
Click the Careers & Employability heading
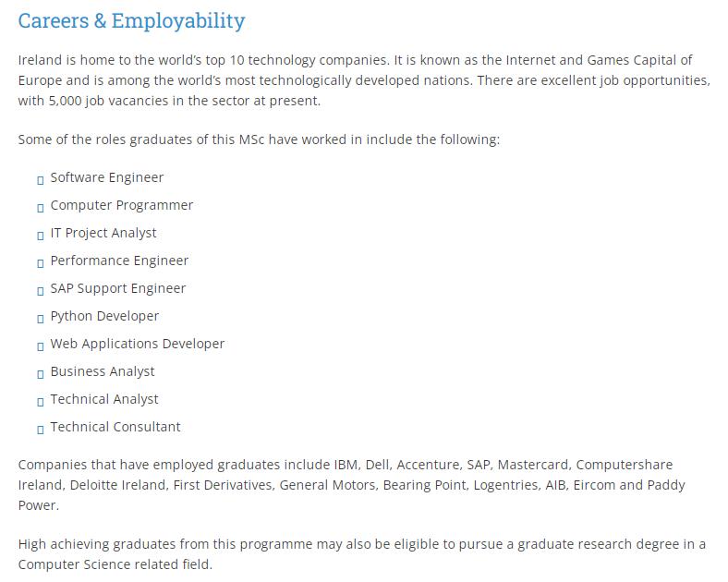pos(131,20)
